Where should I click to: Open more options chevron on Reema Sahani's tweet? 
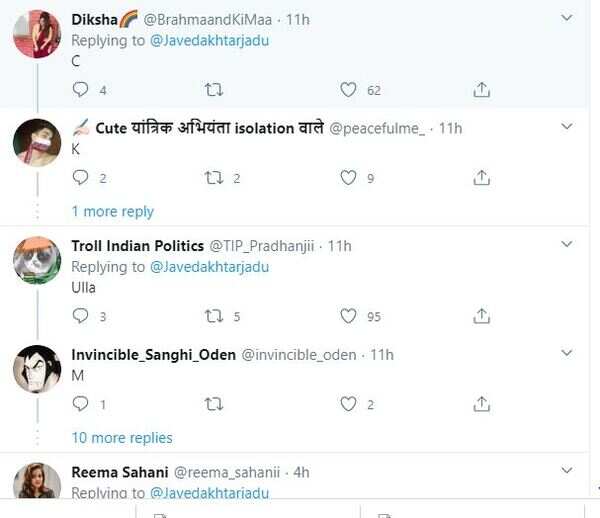pos(566,471)
